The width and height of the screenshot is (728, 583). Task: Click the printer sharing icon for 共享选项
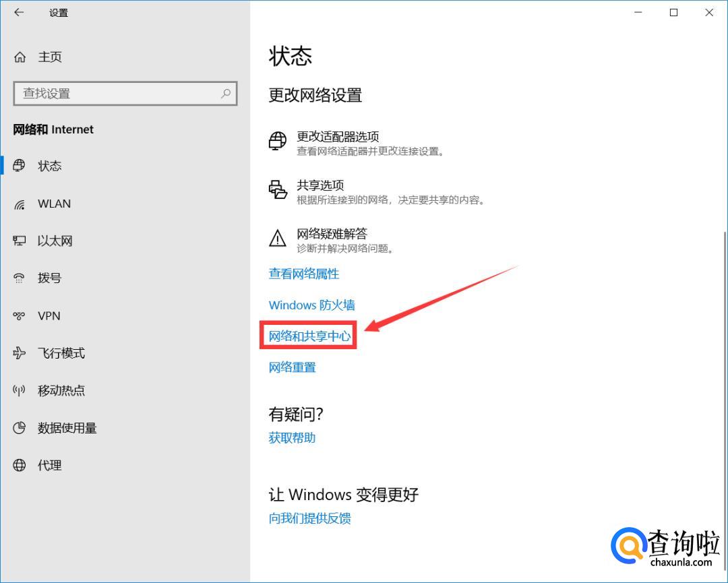tap(278, 189)
